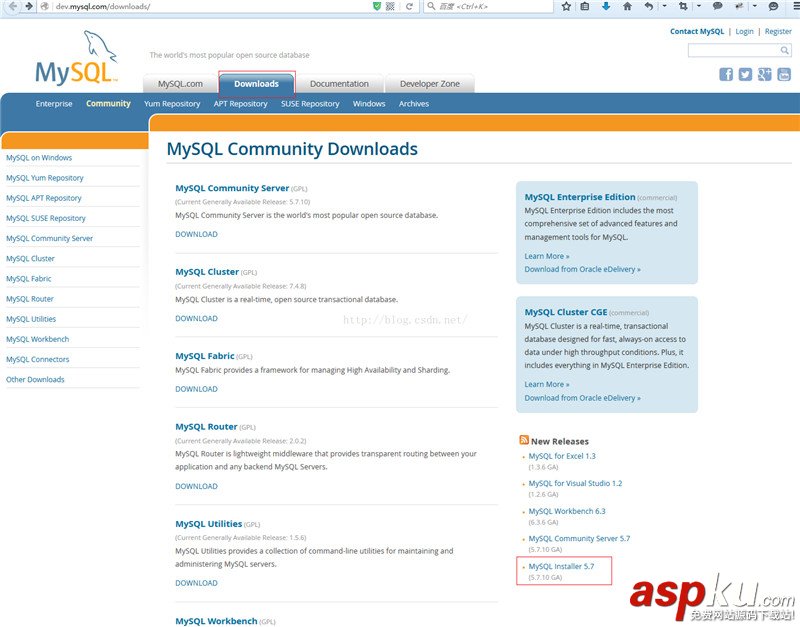Open the browser hamburger menu
This screenshot has height=627, width=800.
coord(796,6)
